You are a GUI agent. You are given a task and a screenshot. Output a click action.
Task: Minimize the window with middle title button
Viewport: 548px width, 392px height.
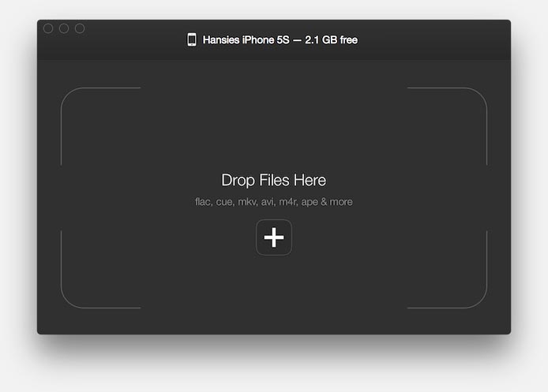click(64, 28)
